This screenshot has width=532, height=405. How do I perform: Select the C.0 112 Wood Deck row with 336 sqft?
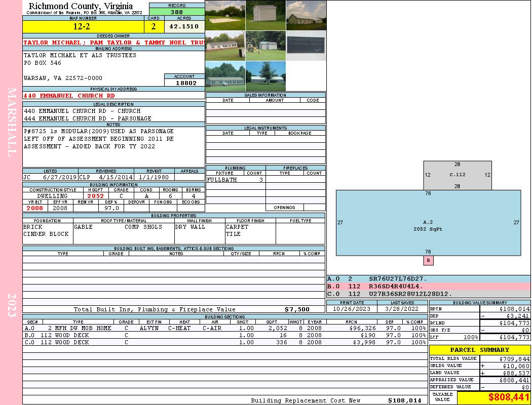point(224,342)
